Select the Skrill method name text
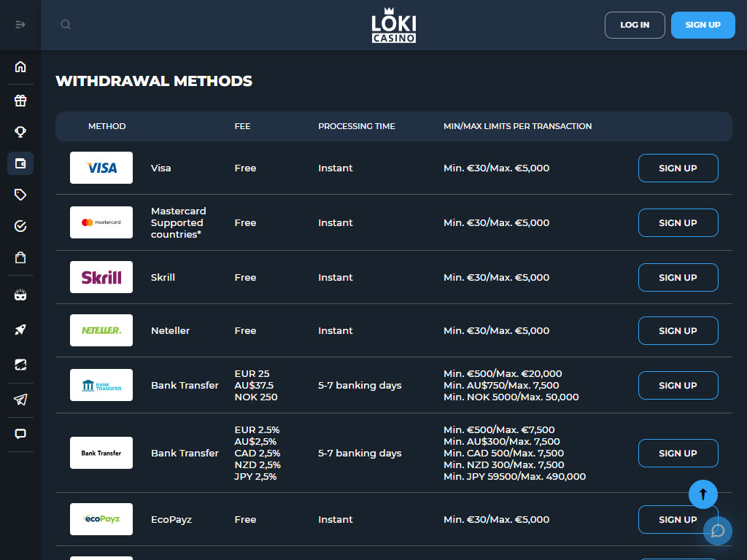 click(163, 277)
